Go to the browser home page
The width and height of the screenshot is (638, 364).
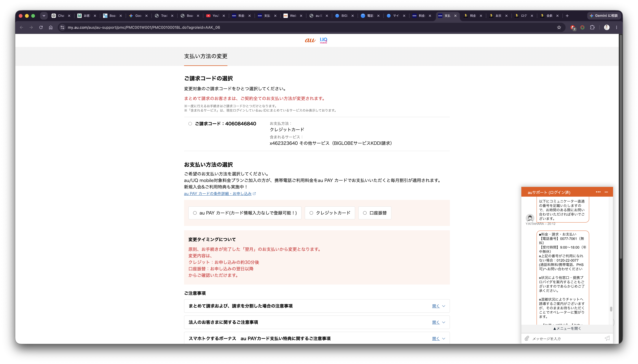tap(51, 28)
